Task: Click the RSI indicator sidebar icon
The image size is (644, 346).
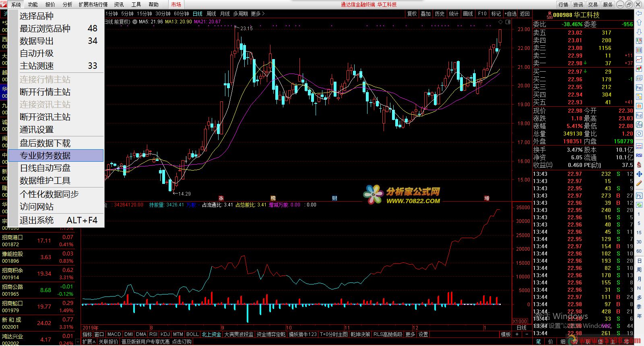Action: click(x=639, y=155)
